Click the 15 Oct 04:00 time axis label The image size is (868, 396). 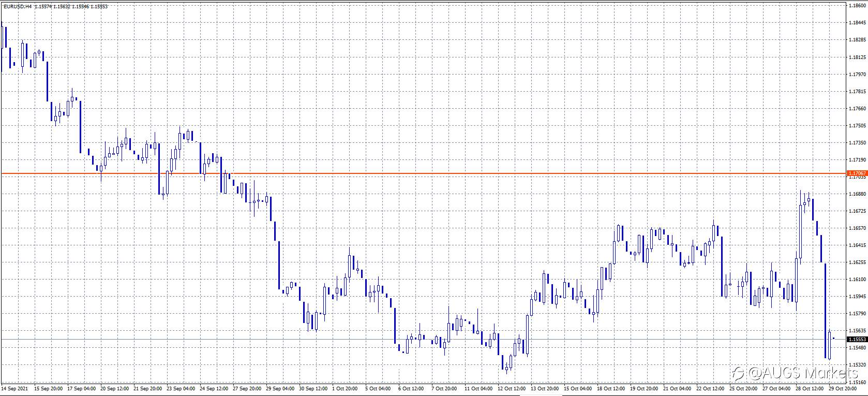point(579,388)
